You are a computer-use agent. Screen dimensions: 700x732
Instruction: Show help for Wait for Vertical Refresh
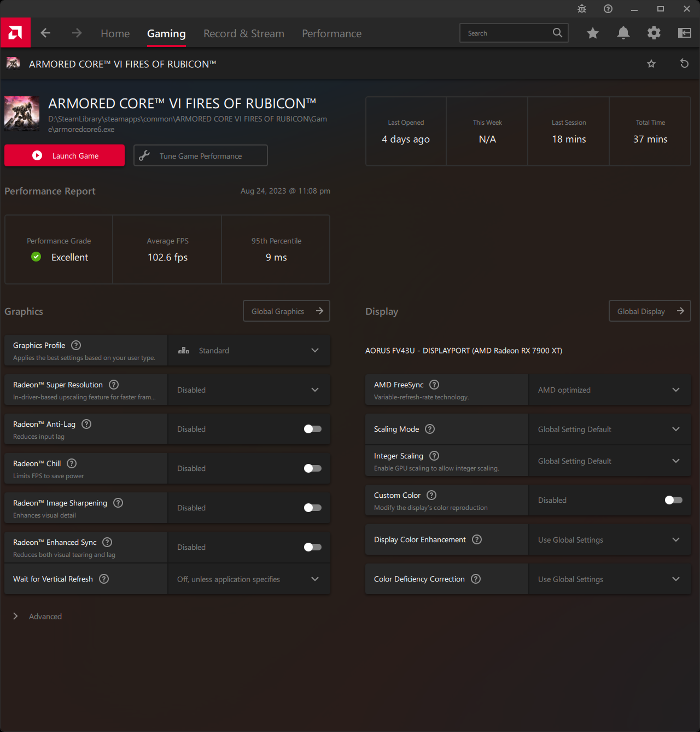104,579
